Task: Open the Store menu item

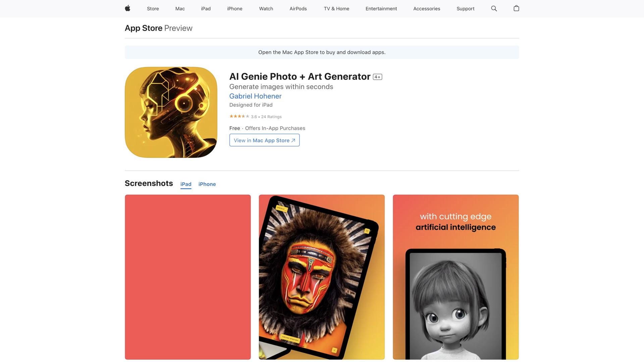Action: pos(153,9)
